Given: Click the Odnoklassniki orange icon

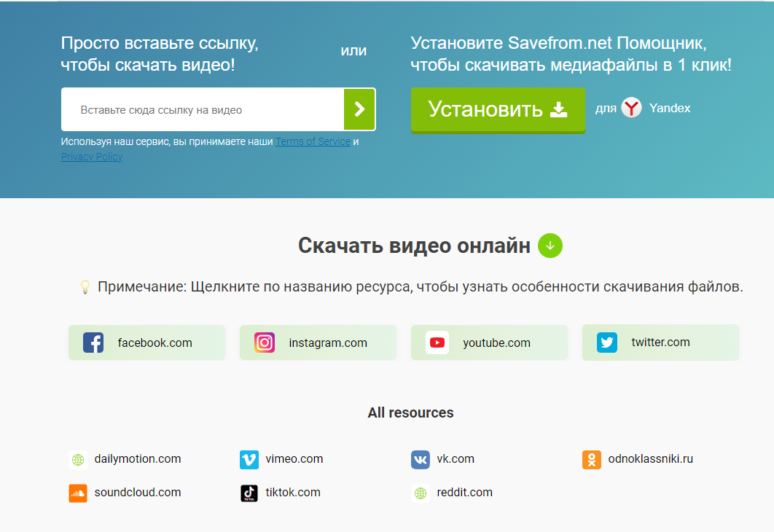Looking at the screenshot, I should (591, 459).
